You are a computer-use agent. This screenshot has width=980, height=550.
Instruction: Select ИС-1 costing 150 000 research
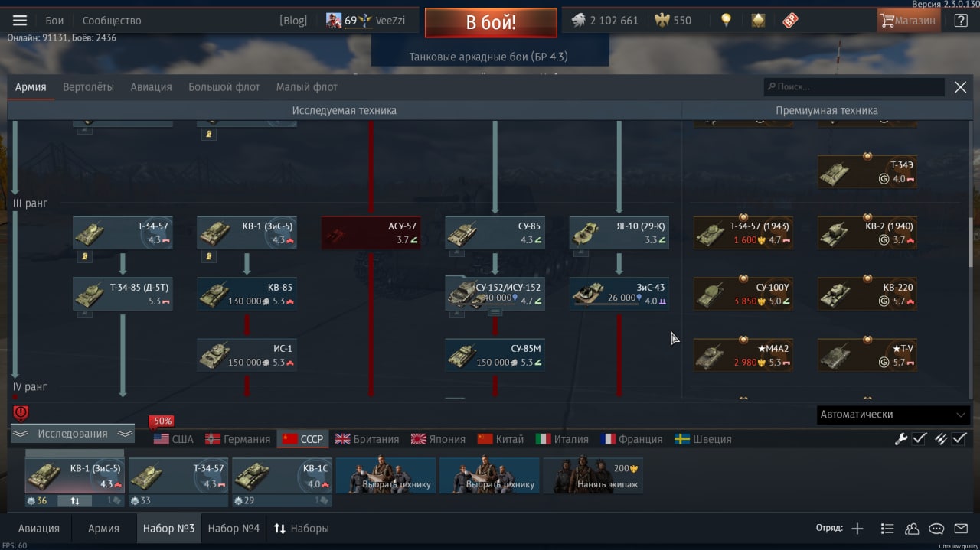(247, 355)
